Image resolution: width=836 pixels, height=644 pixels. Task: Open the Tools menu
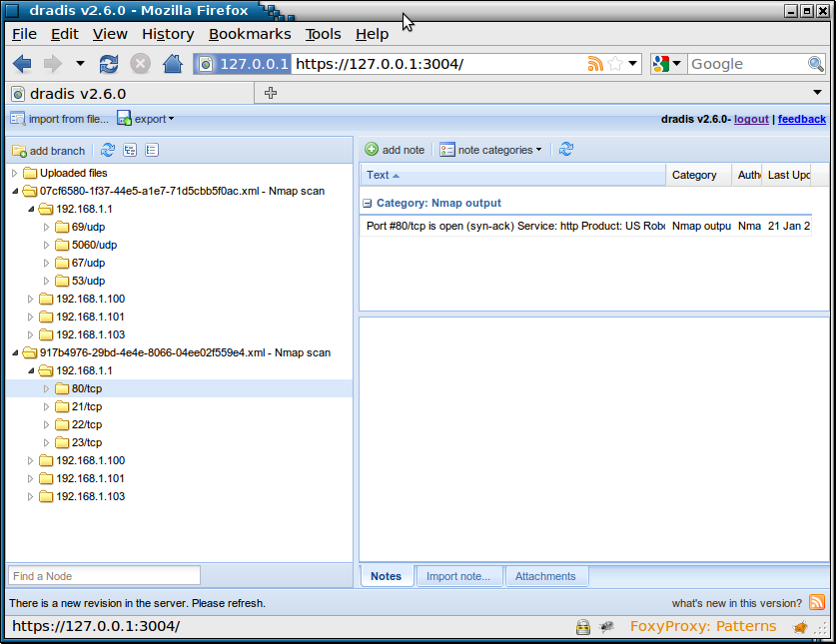[x=323, y=34]
